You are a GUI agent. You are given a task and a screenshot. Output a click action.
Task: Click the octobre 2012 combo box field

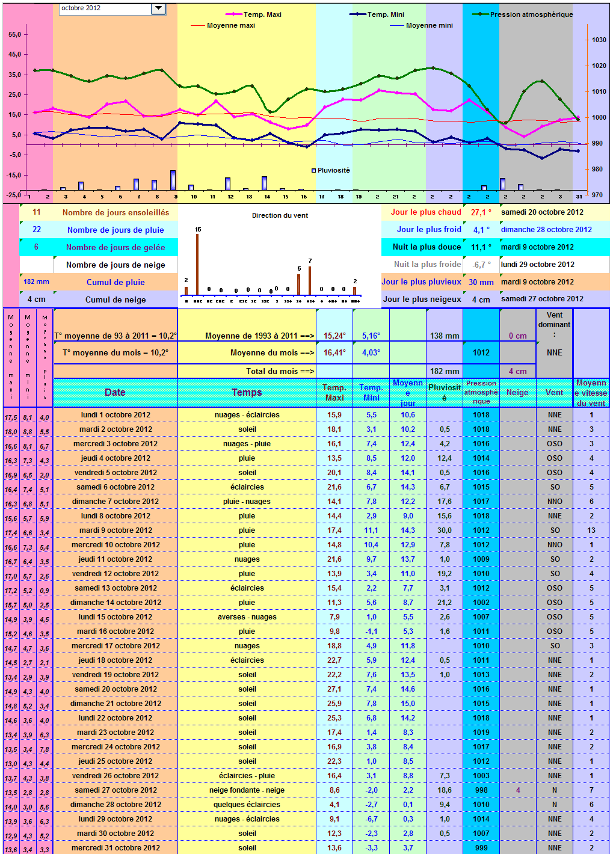(x=105, y=8)
